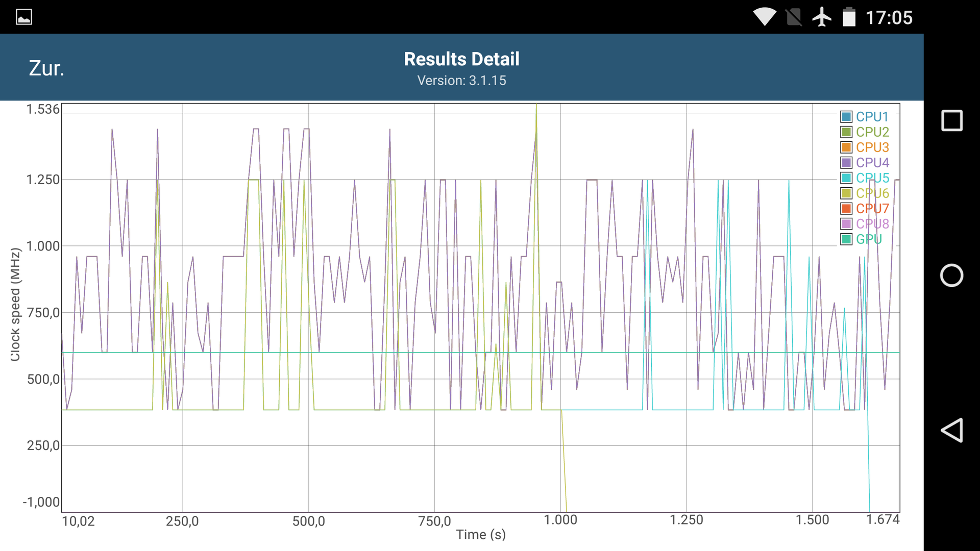Screen dimensions: 980x551
Task: Tap the battery status icon
Action: (x=849, y=17)
